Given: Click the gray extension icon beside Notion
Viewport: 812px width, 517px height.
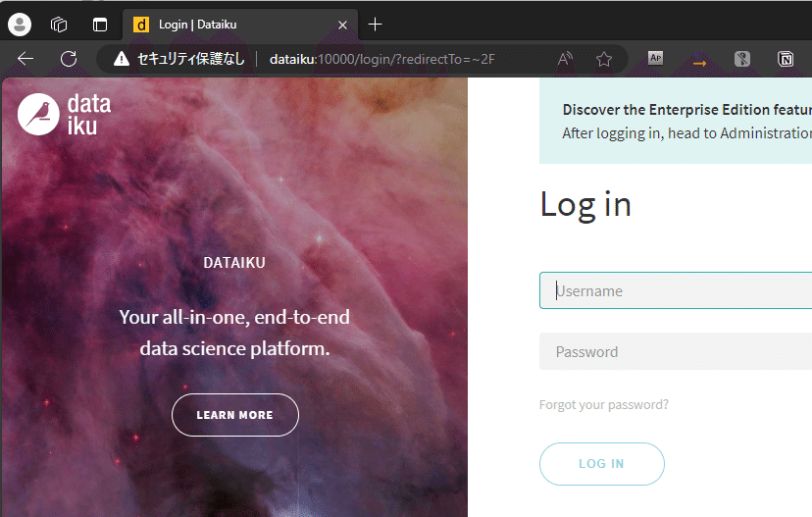Looking at the screenshot, I should coord(742,59).
